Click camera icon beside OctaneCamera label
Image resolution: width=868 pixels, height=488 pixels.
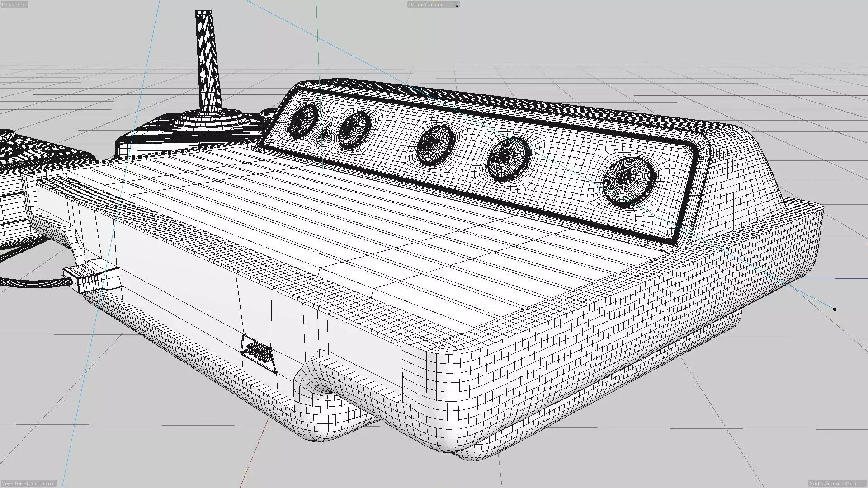pyautogui.click(x=457, y=5)
